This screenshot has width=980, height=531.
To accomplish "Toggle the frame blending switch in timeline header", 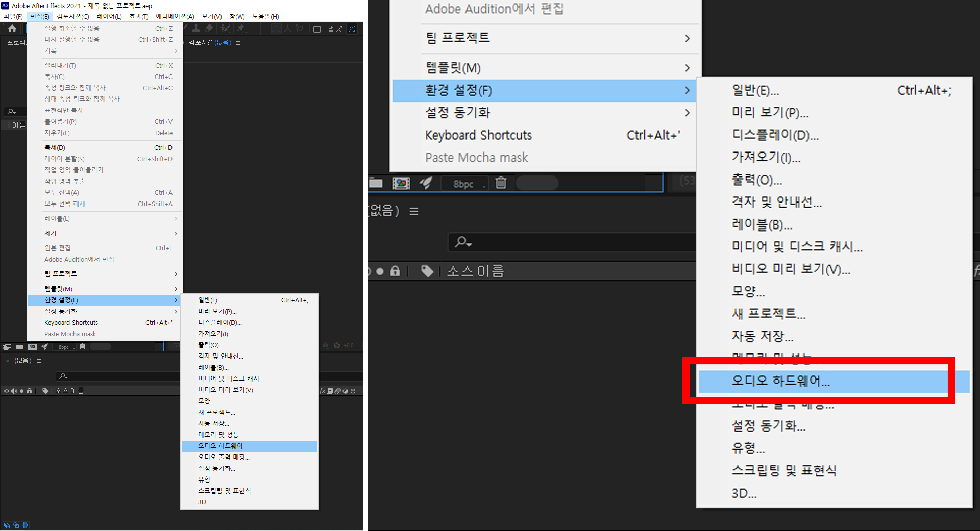I will pos(330,391).
